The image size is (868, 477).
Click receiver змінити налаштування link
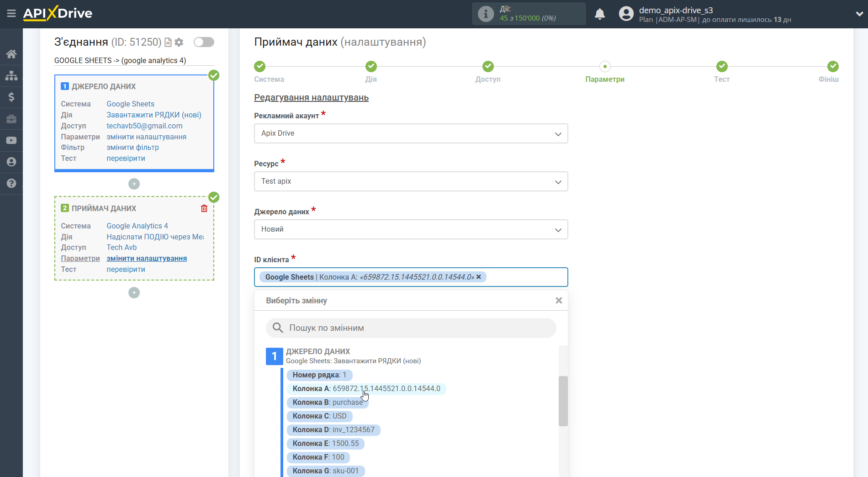pyautogui.click(x=147, y=258)
